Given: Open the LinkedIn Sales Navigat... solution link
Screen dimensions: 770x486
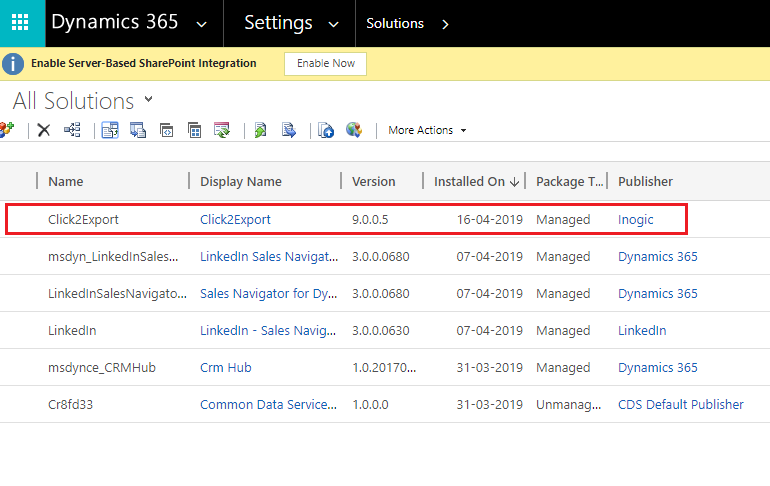Looking at the screenshot, I should [x=269, y=256].
